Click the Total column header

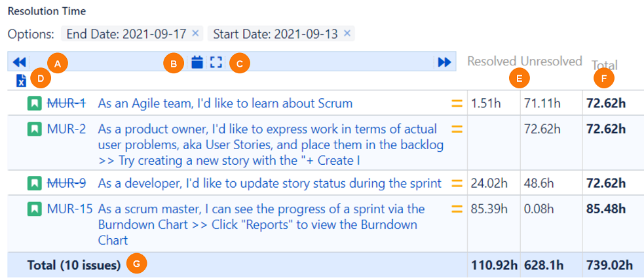tap(605, 65)
